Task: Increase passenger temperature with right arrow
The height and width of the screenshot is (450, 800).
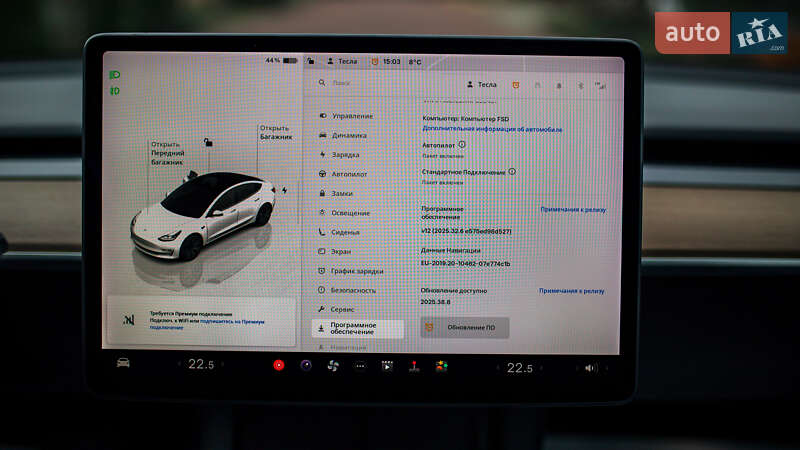Action: pos(541,367)
